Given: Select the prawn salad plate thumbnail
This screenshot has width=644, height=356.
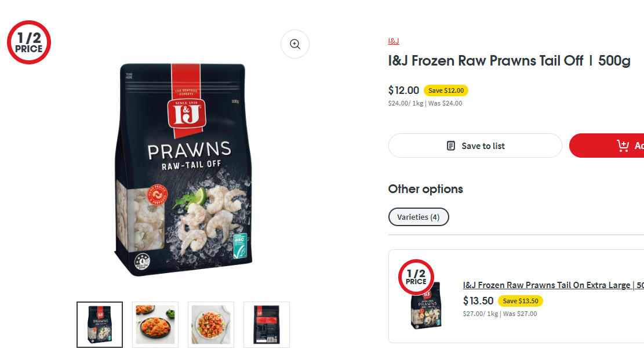Looking at the screenshot, I should [210, 324].
